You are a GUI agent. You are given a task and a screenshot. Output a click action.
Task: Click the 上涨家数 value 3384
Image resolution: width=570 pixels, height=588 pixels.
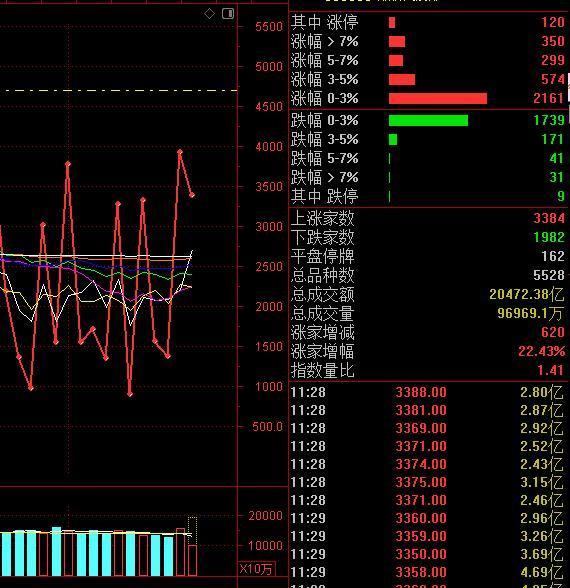click(549, 218)
